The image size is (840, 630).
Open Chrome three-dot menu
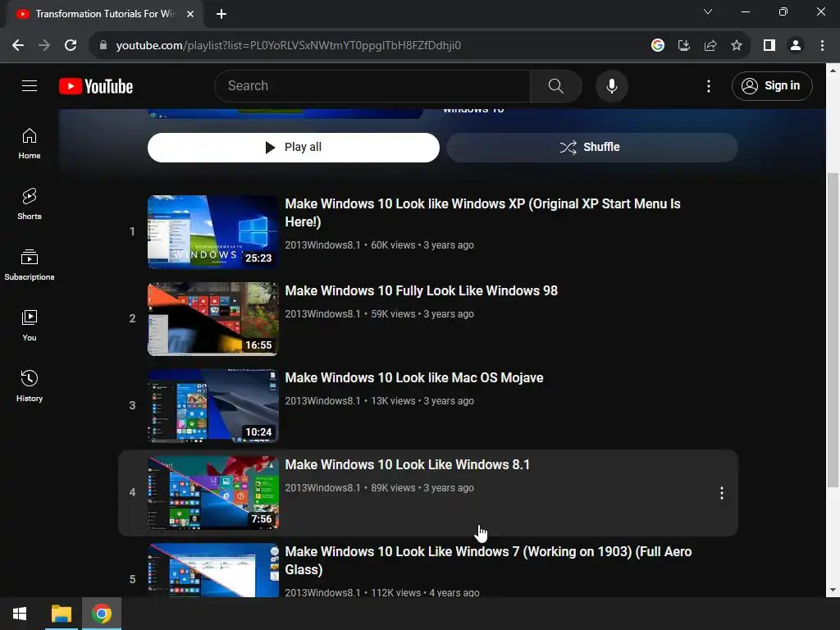(822, 46)
